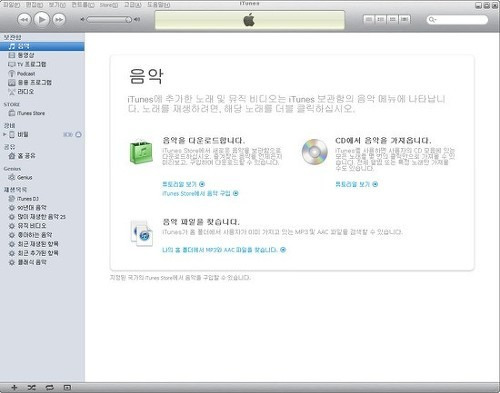Open the 파일 (File) menu
Image resolution: width=500 pixels, height=393 pixels.
pyautogui.click(x=12, y=5)
